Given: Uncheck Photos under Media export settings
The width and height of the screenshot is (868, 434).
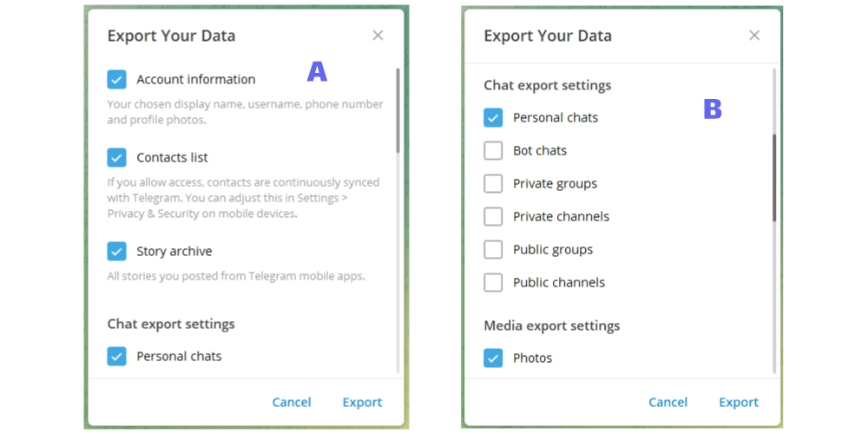Looking at the screenshot, I should (x=493, y=358).
